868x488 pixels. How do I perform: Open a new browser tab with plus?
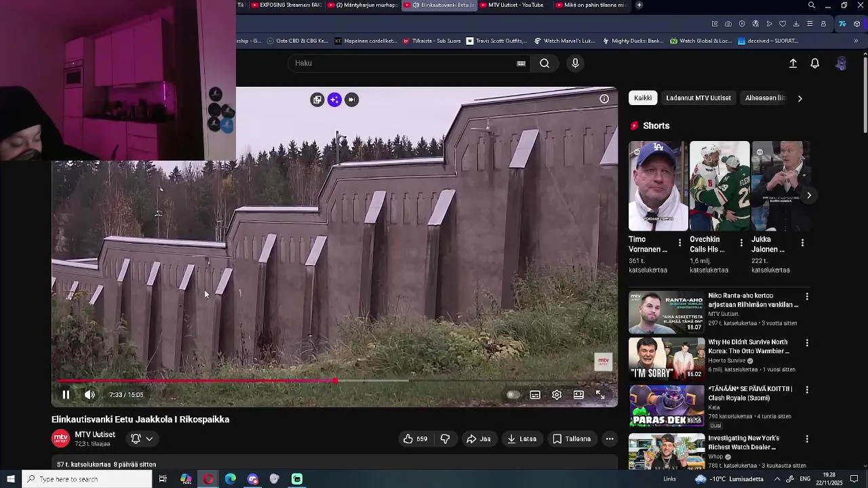[x=639, y=5]
